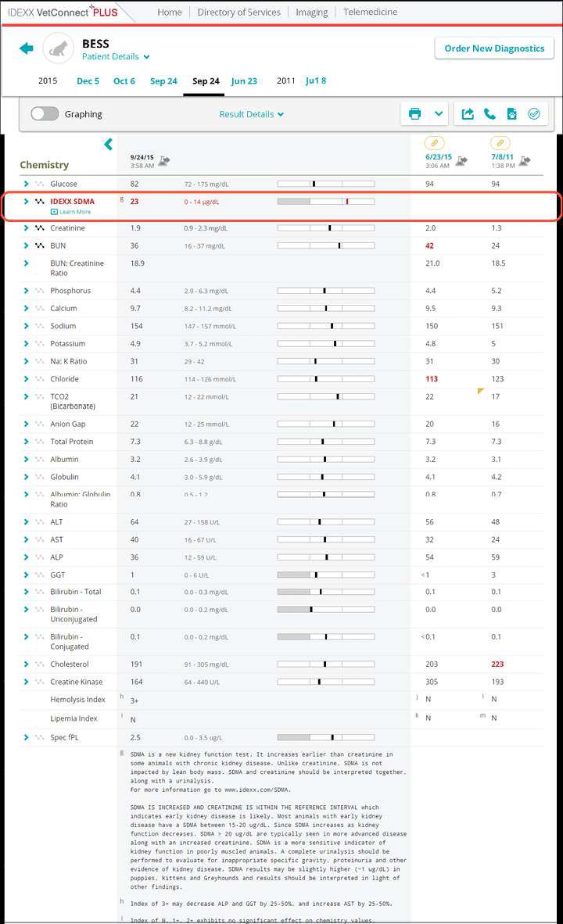Print results with the printer icon
The image size is (563, 924).
[415, 113]
